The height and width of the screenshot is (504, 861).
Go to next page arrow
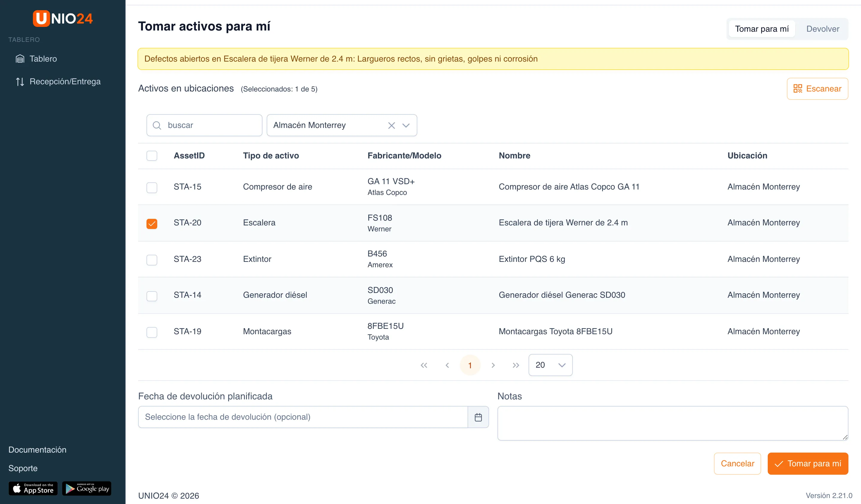click(493, 365)
